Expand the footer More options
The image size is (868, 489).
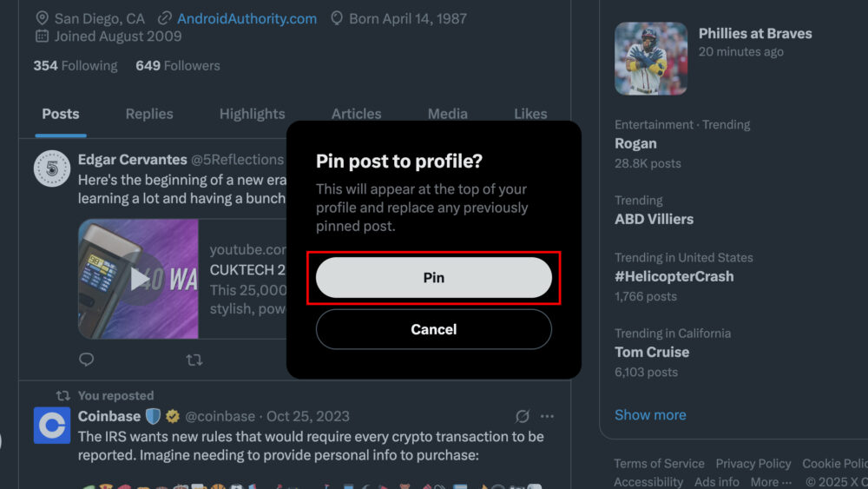pyautogui.click(x=771, y=482)
